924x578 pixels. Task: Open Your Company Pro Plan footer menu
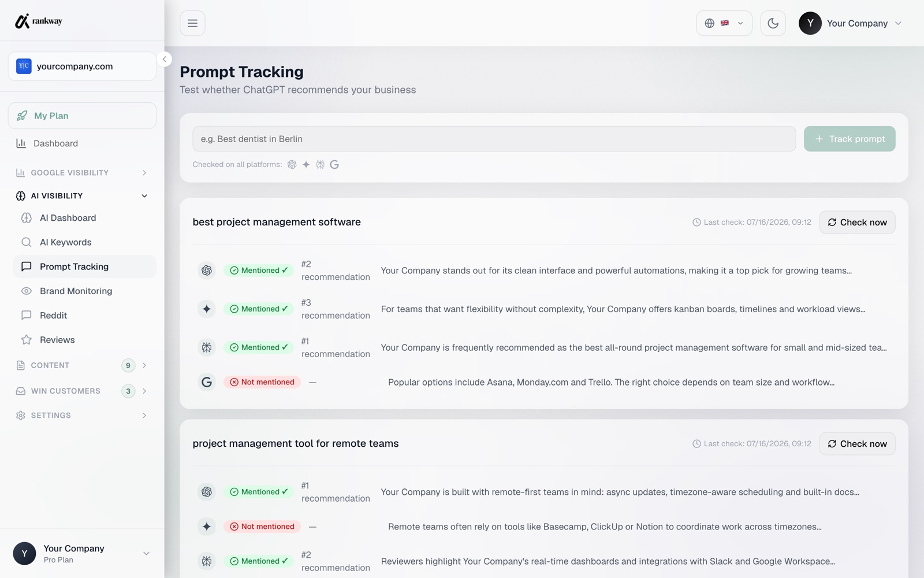[82, 554]
